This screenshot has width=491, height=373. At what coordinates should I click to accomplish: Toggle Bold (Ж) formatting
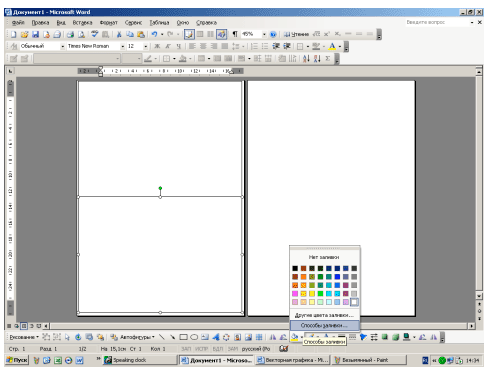[x=157, y=46]
